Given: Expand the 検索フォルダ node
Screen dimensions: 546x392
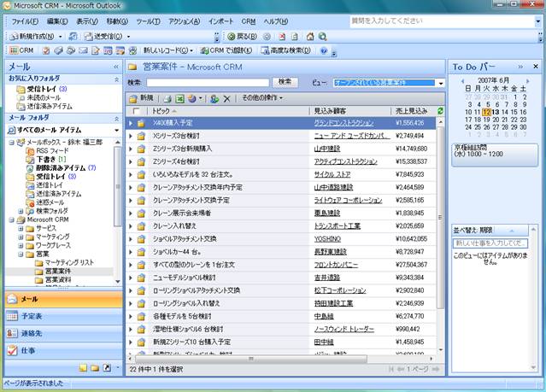Looking at the screenshot, I should pyautogui.click(x=21, y=211).
